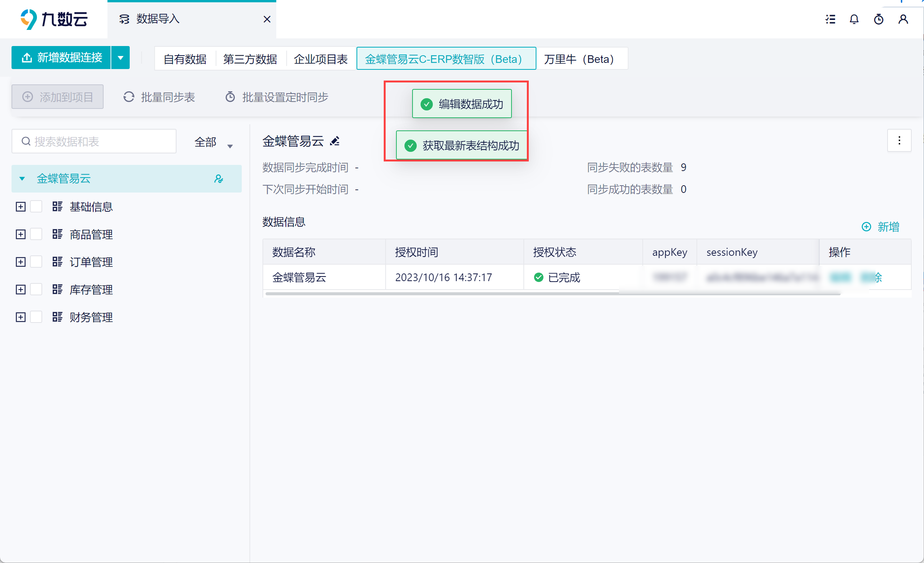The height and width of the screenshot is (563, 924).
Task: Open the 新增数据连接 dropdown arrow
Action: pyautogui.click(x=120, y=58)
